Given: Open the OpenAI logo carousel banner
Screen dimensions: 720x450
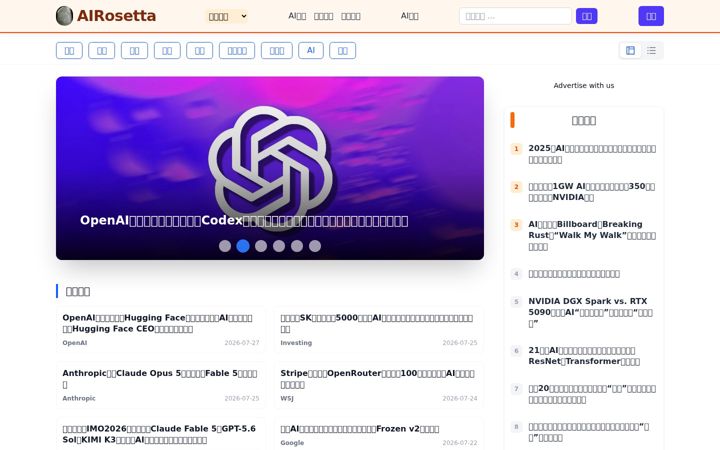Looking at the screenshot, I should point(270,168).
